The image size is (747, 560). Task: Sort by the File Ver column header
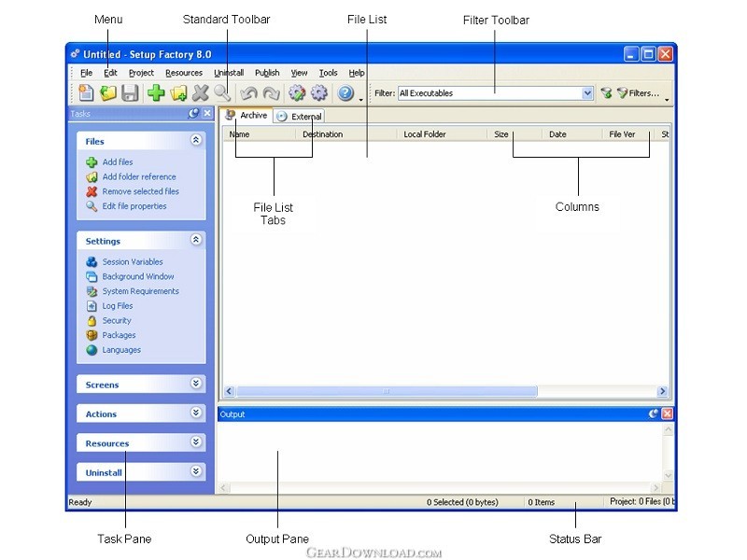click(627, 134)
